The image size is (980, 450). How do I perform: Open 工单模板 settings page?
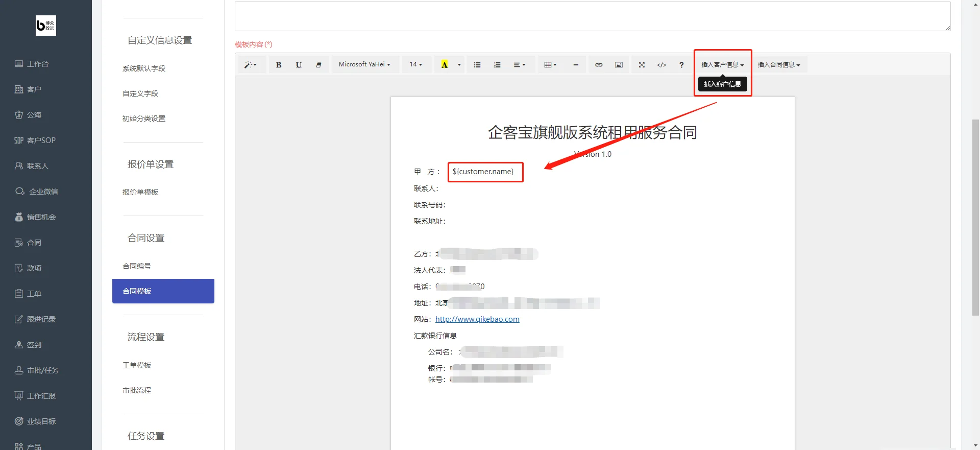(x=137, y=365)
